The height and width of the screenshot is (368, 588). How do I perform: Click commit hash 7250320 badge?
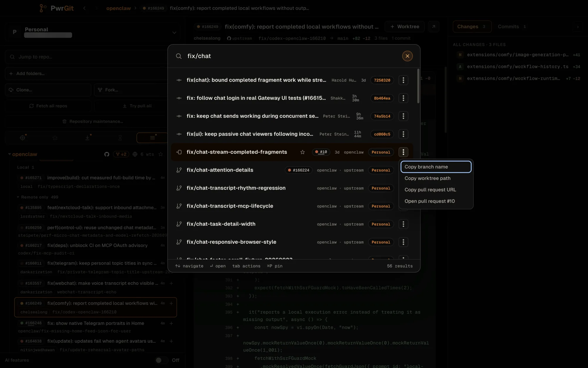click(x=382, y=80)
